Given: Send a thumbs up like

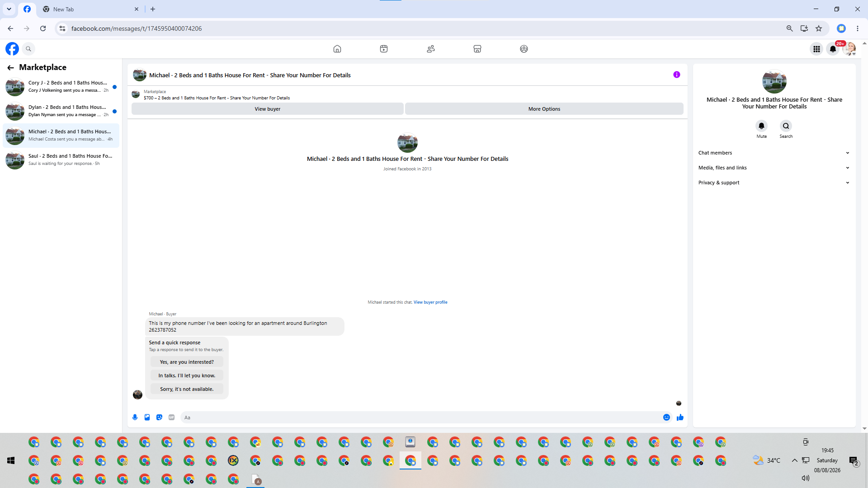Looking at the screenshot, I should [680, 418].
